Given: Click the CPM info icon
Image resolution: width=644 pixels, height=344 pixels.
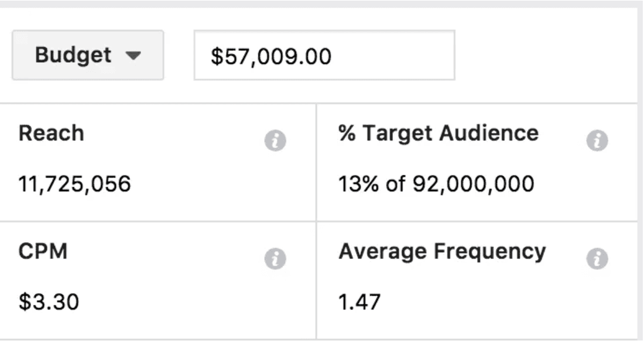Looking at the screenshot, I should point(275,259).
